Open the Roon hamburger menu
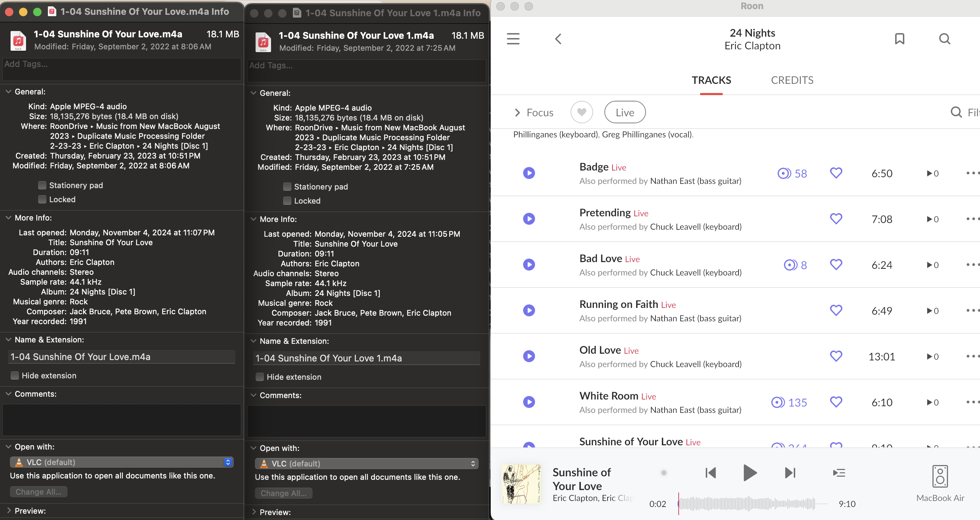980x520 pixels. tap(513, 38)
